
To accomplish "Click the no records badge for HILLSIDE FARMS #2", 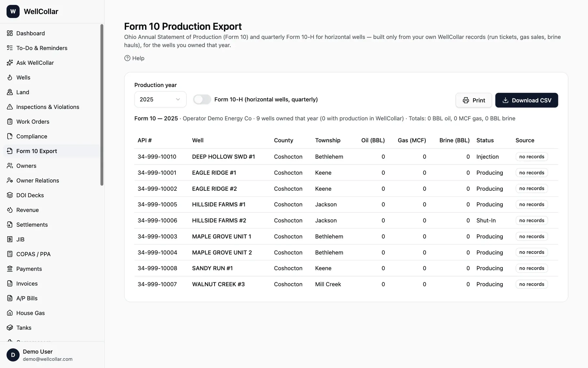I will pyautogui.click(x=531, y=220).
